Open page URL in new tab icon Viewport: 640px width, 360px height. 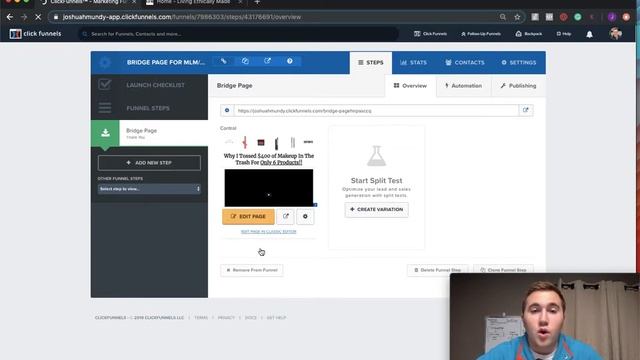click(526, 110)
